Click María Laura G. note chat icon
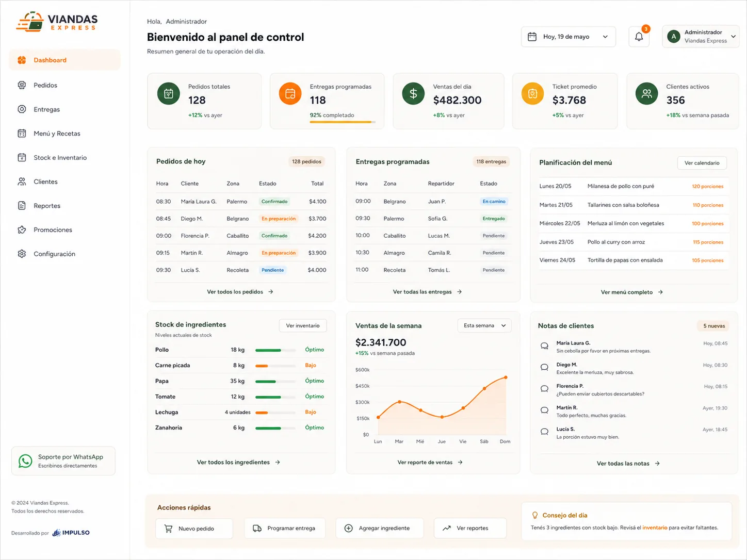The width and height of the screenshot is (747, 560). pos(544,346)
